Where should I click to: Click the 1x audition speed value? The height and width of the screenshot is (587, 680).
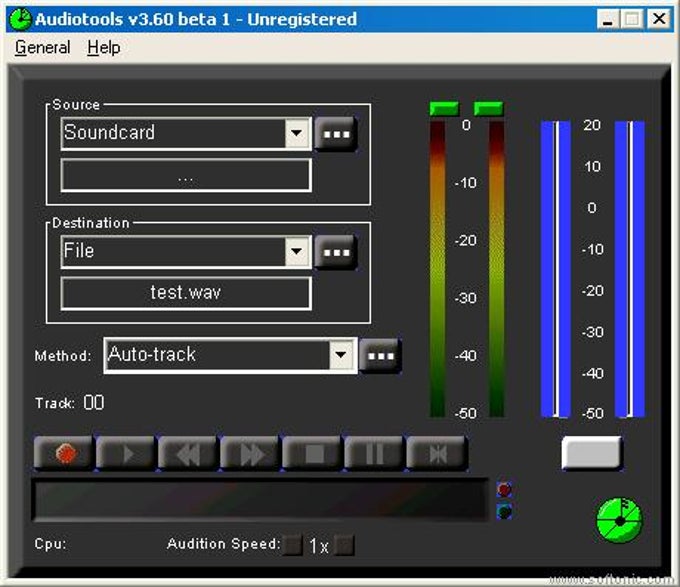319,546
